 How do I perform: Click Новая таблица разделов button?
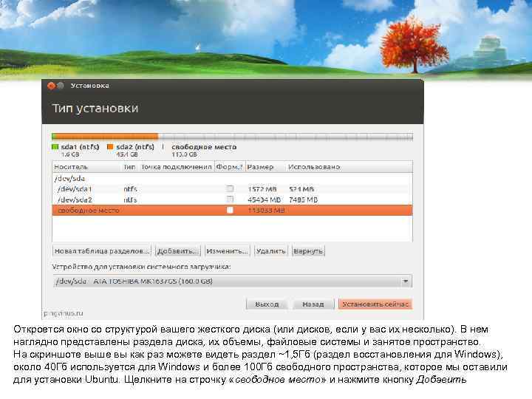(101, 251)
